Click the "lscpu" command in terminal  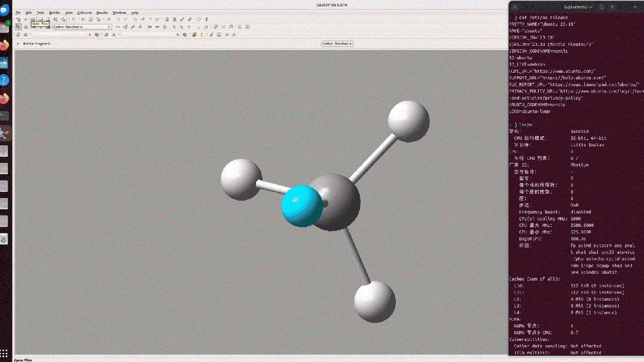pyautogui.click(x=525, y=125)
